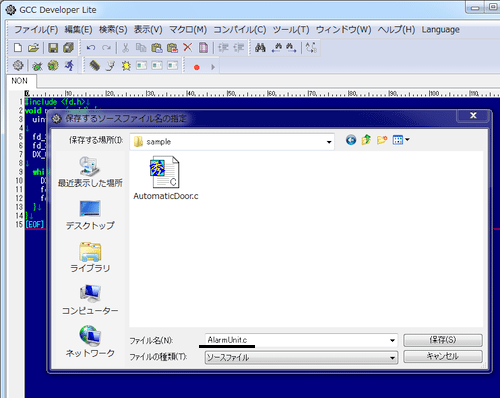The width and height of the screenshot is (500, 398).
Task: Click the Redo arrow icon
Action: point(106,48)
